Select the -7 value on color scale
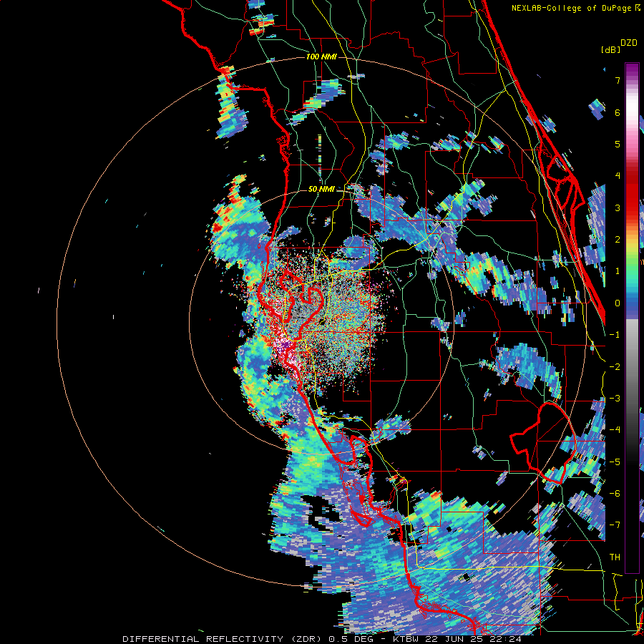Viewport: 644px width, 644px height. pos(615,525)
